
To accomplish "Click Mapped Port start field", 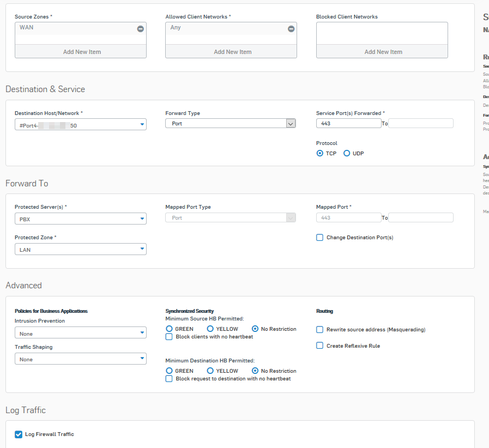I will (x=348, y=217).
